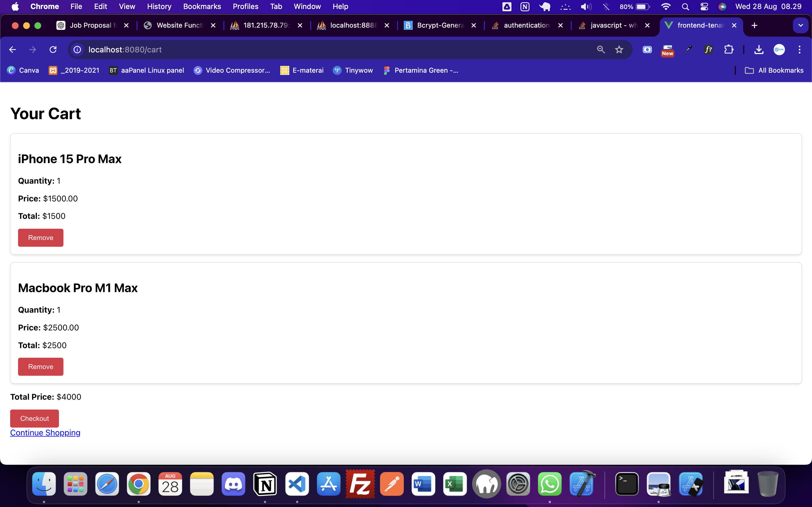Click the Checkout button
This screenshot has width=812, height=507.
coord(35,419)
